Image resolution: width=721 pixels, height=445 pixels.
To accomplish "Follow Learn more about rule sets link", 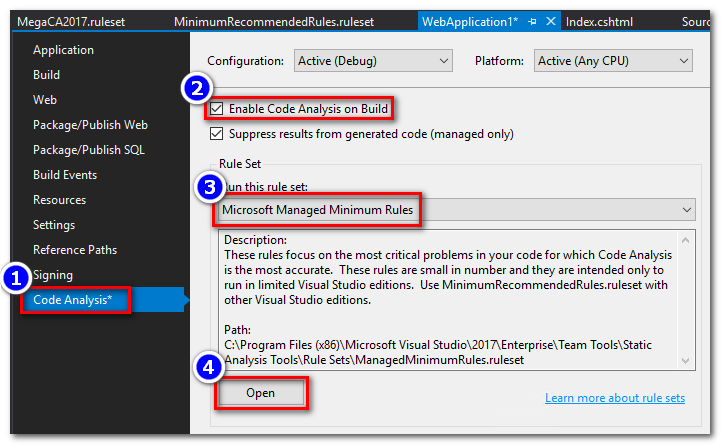I will [615, 398].
